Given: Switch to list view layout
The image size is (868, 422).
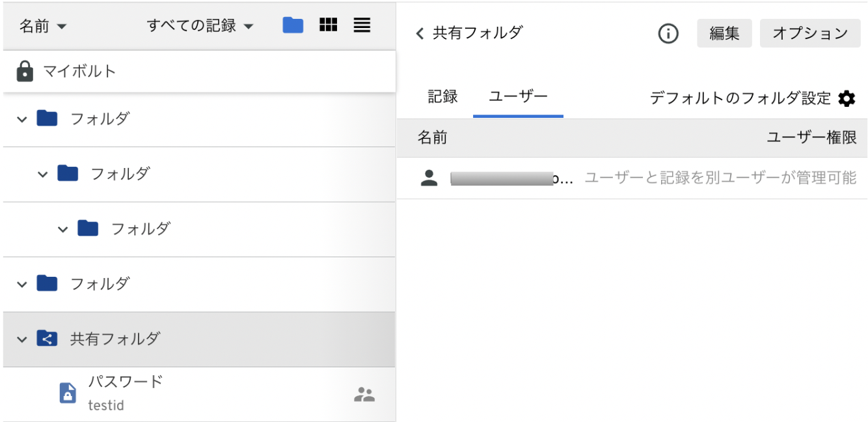Looking at the screenshot, I should point(362,25).
